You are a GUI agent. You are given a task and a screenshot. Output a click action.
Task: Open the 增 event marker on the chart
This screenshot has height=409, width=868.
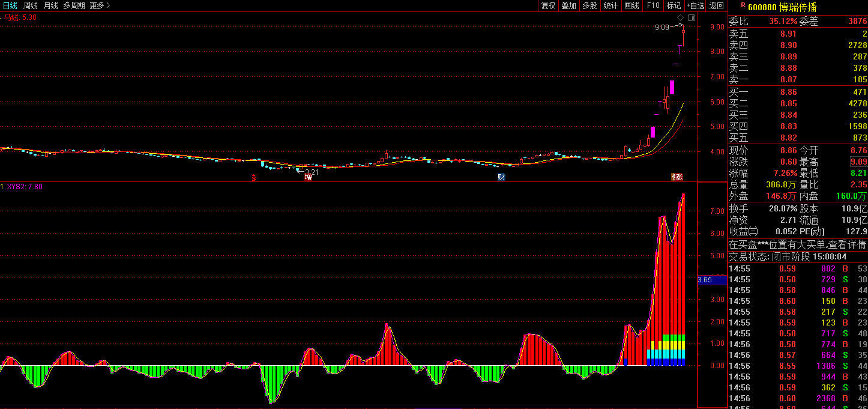(x=308, y=177)
